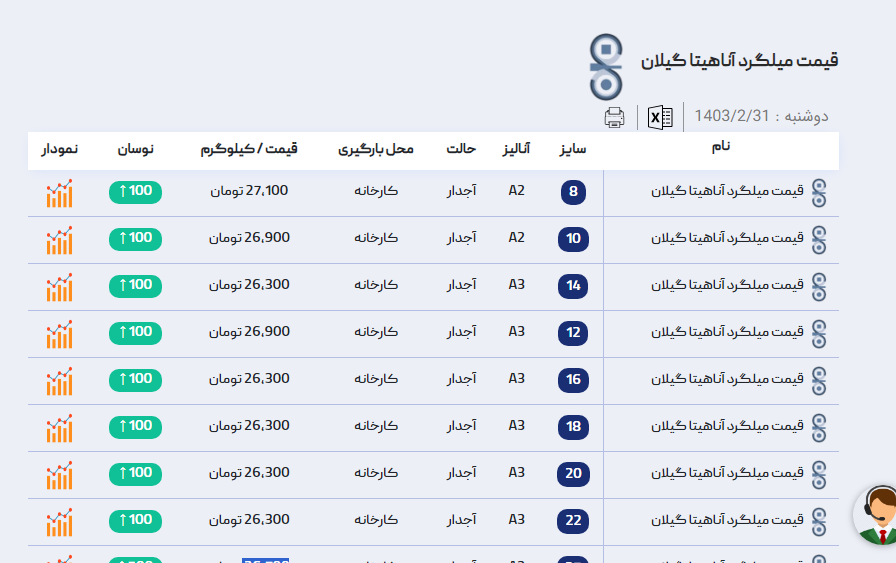Click the green fluctuation badge for size 10
The image size is (896, 563).
(135, 238)
